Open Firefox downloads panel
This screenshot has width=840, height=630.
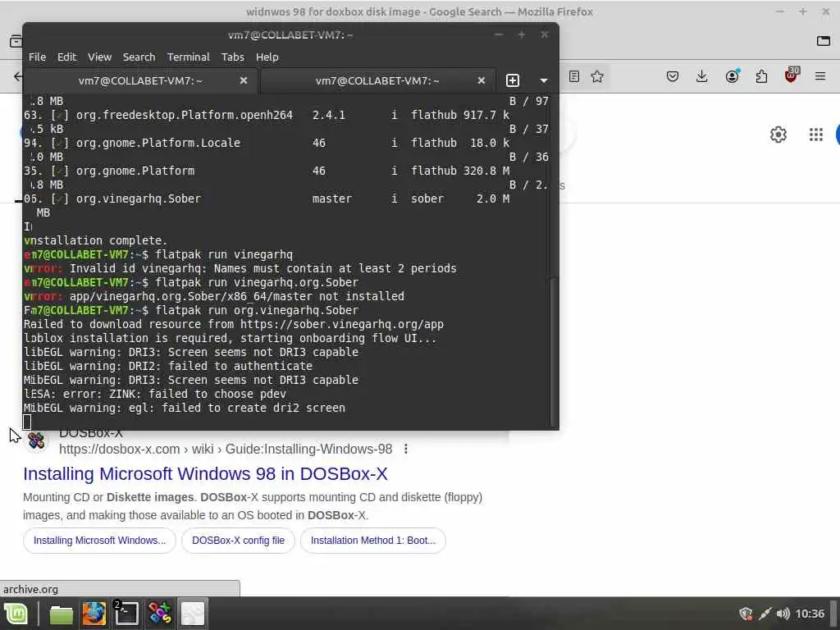pyautogui.click(x=702, y=76)
